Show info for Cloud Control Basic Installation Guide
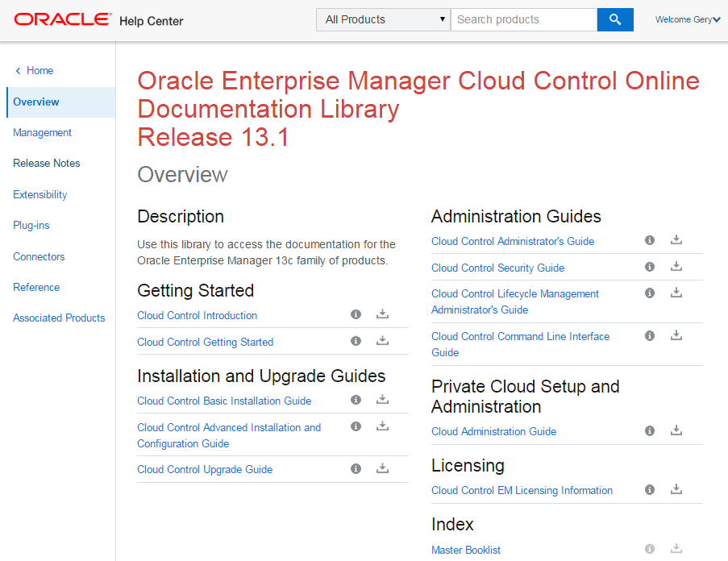This screenshot has height=561, width=728. tap(356, 400)
